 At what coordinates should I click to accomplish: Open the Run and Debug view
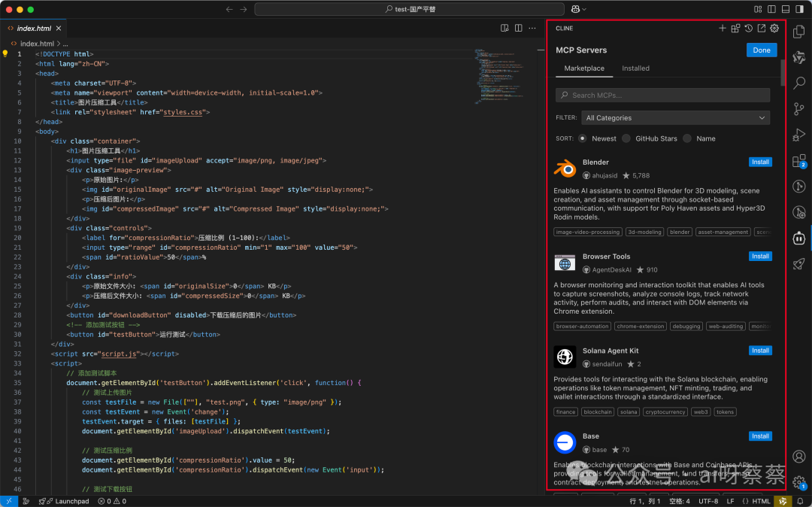click(799, 135)
